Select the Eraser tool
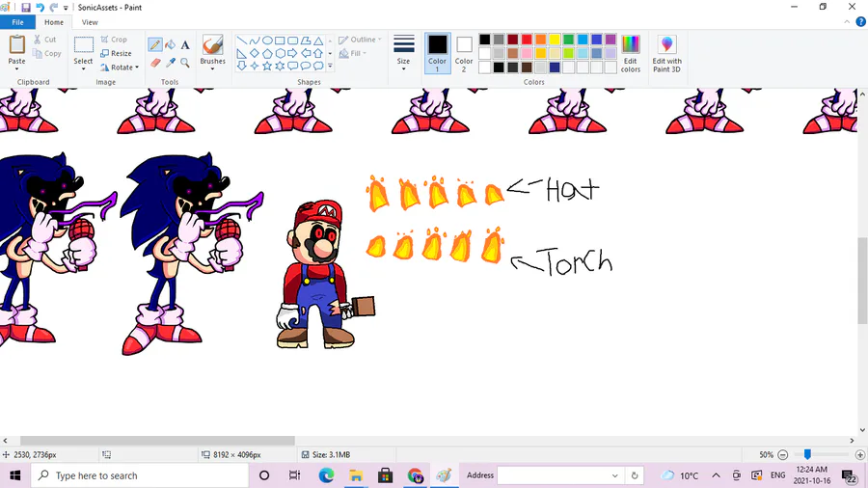Screen dimensions: 868x488 (155, 63)
